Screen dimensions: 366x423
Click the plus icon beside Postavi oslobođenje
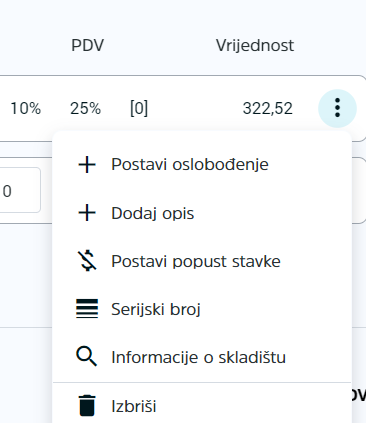[87, 165]
